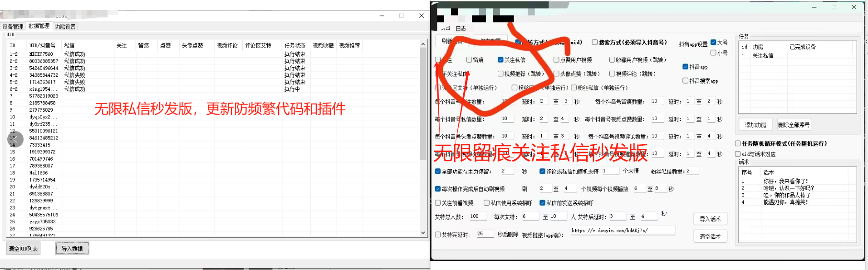Click the 清空UID列表 button
The height and width of the screenshot is (270, 868).
pos(24,248)
